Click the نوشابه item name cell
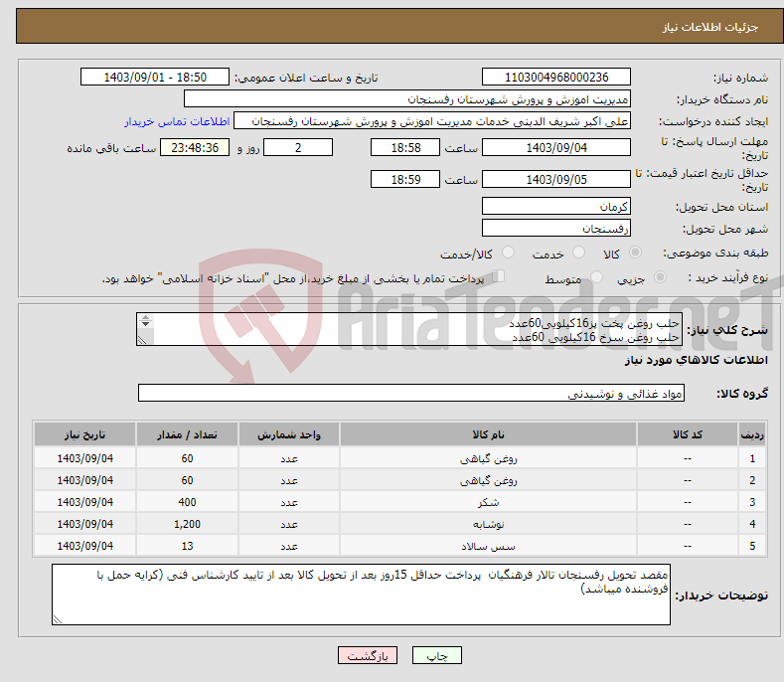Screen dimensions: 784x682 [489, 524]
